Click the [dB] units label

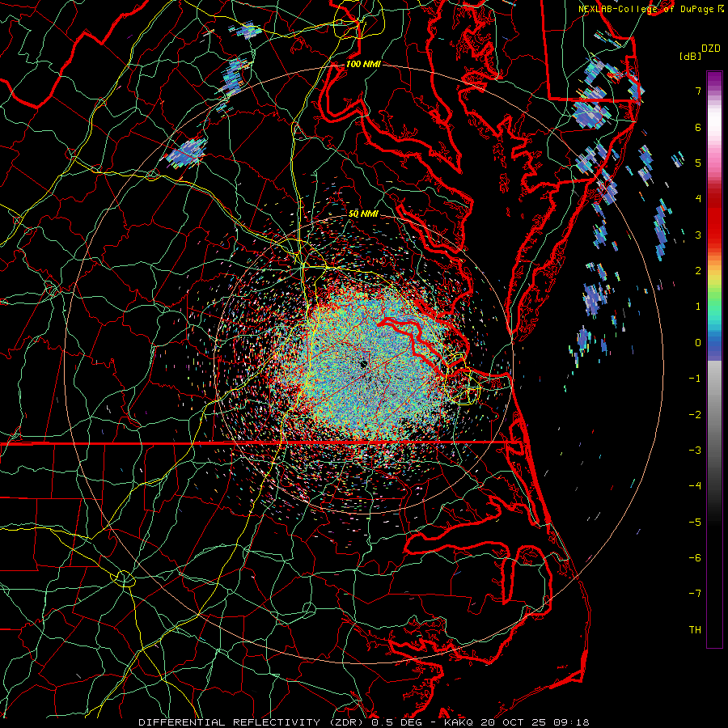click(690, 56)
